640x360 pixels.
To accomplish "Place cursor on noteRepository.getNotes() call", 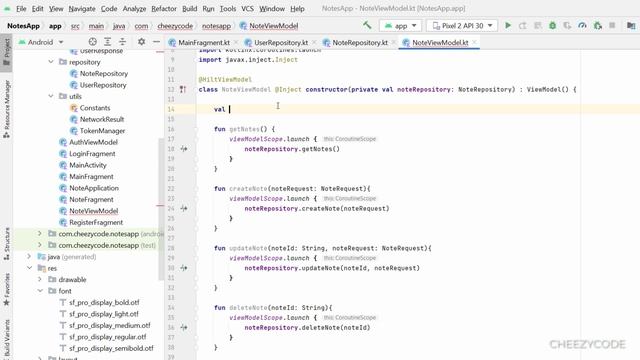I will pyautogui.click(x=292, y=149).
